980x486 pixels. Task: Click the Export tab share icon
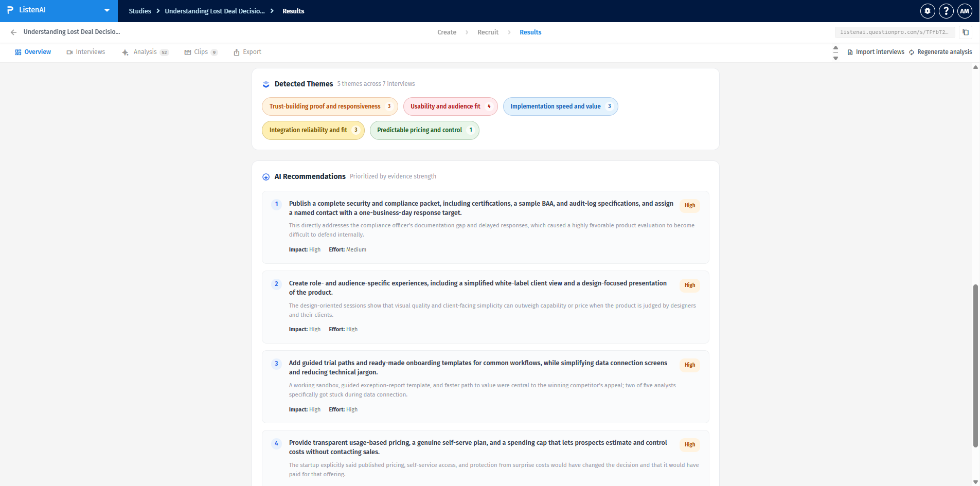[237, 52]
